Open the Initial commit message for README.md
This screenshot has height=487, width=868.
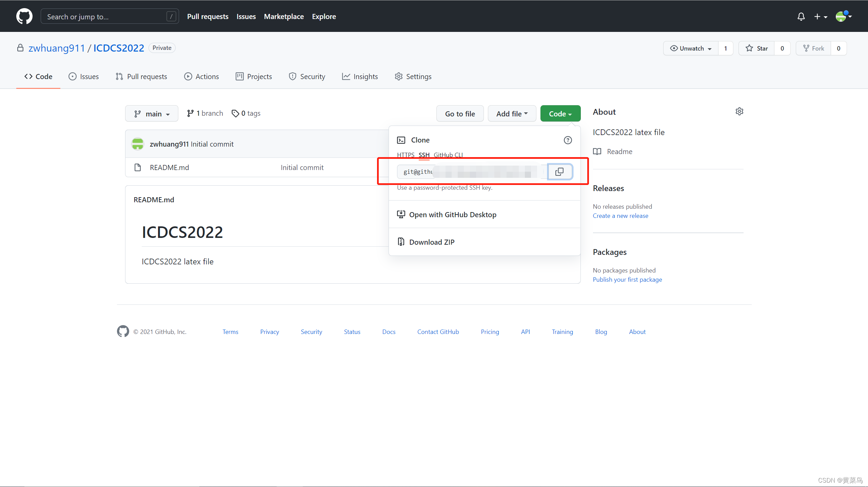[x=302, y=167]
